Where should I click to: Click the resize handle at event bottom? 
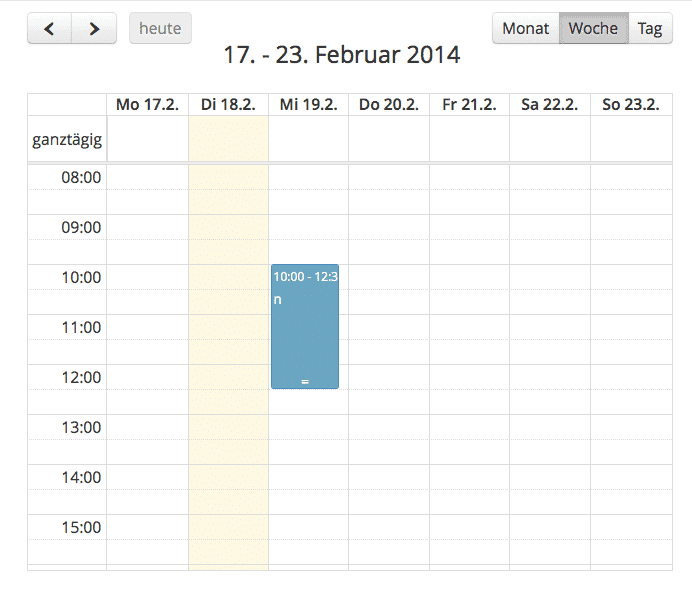pos(305,382)
